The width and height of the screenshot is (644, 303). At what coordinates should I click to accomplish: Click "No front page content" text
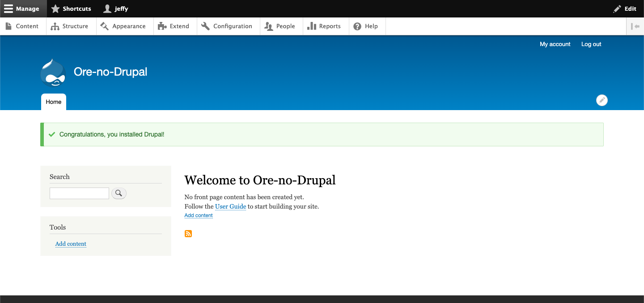tap(244, 197)
